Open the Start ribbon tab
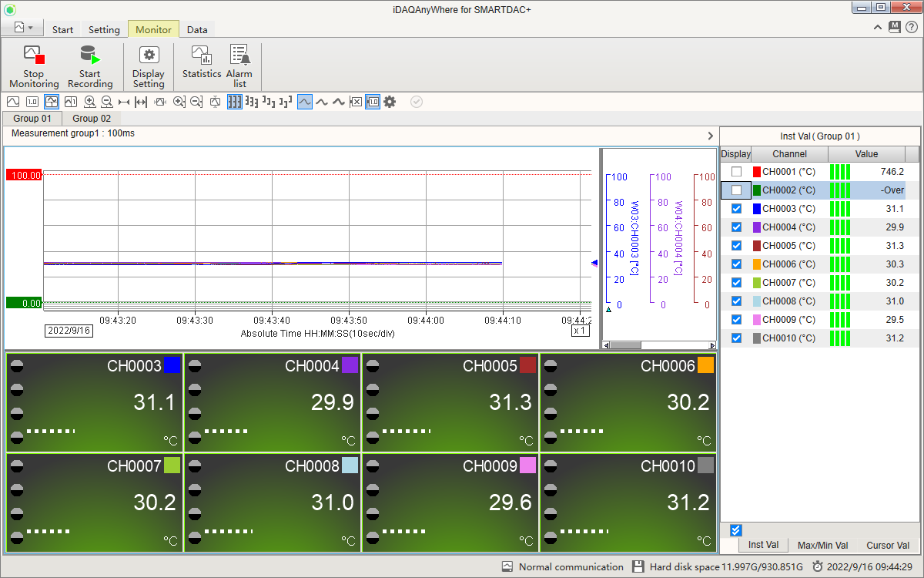This screenshot has width=924, height=578. [x=63, y=29]
